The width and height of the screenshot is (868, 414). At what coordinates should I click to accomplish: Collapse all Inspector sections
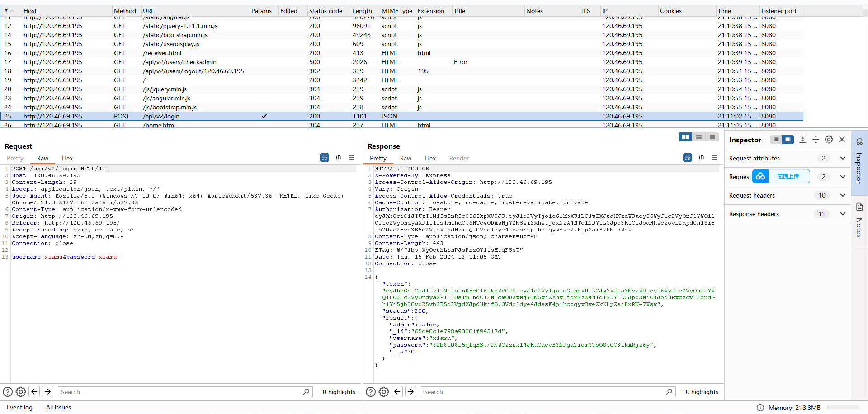click(816, 140)
